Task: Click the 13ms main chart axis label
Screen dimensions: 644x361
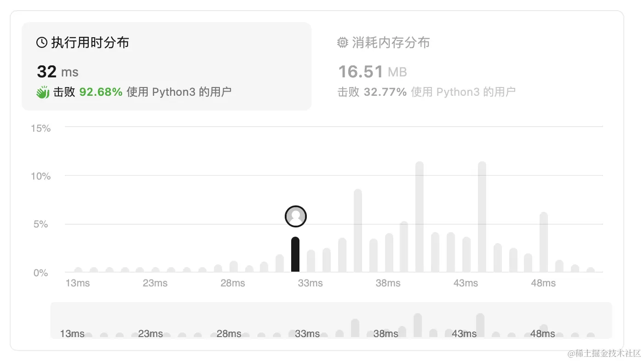Action: point(78,283)
